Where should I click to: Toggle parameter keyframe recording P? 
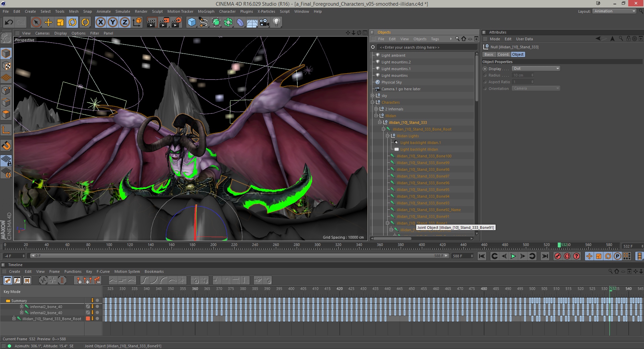click(617, 256)
